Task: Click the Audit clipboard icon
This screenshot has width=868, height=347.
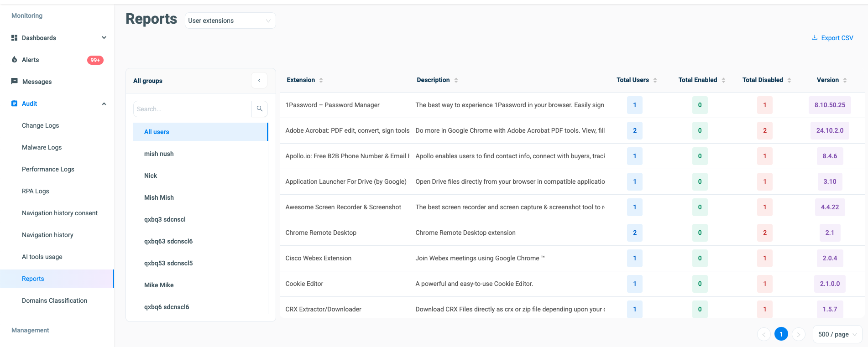Action: click(x=14, y=104)
